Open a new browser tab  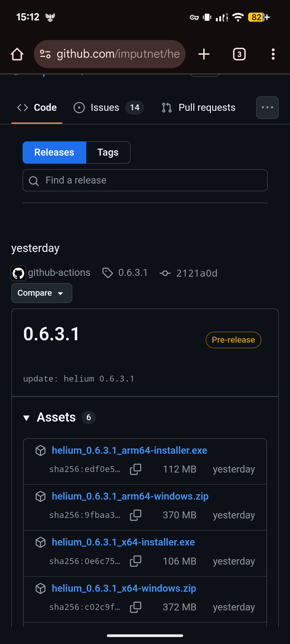click(204, 54)
